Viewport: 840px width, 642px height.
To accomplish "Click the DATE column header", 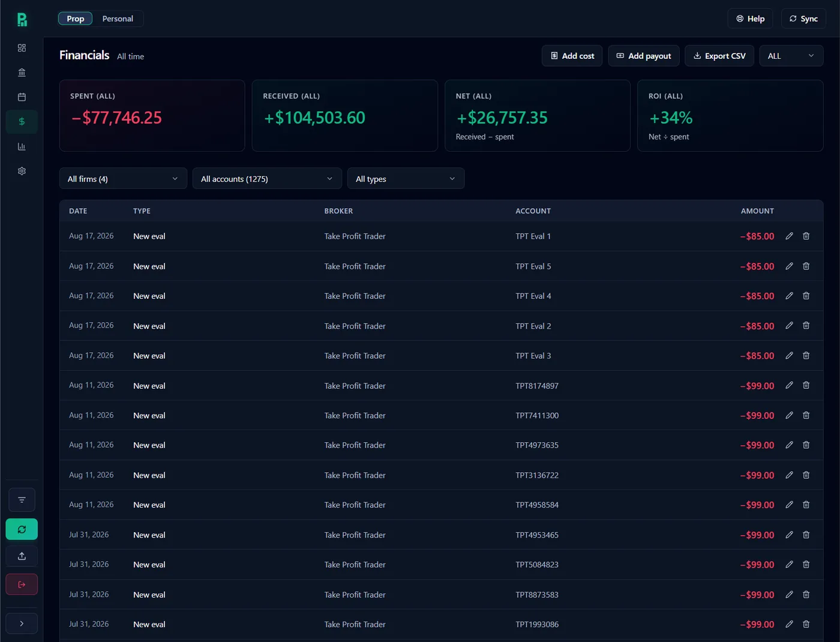I will coord(78,211).
